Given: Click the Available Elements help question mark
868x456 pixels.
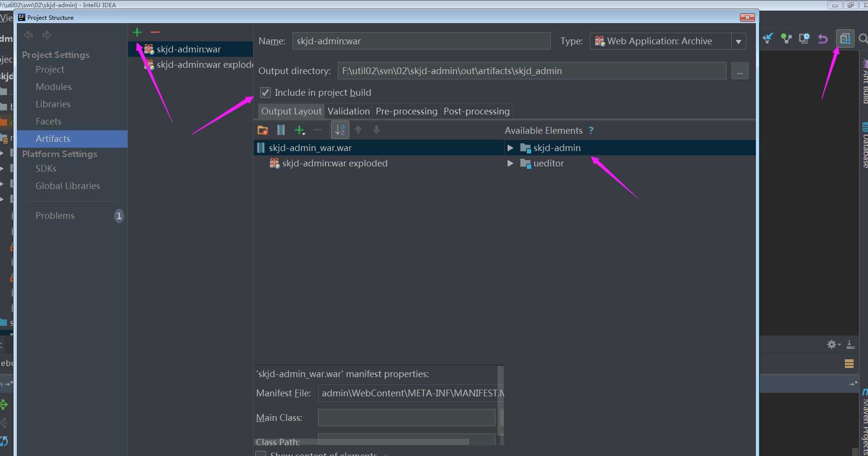Looking at the screenshot, I should [x=591, y=130].
